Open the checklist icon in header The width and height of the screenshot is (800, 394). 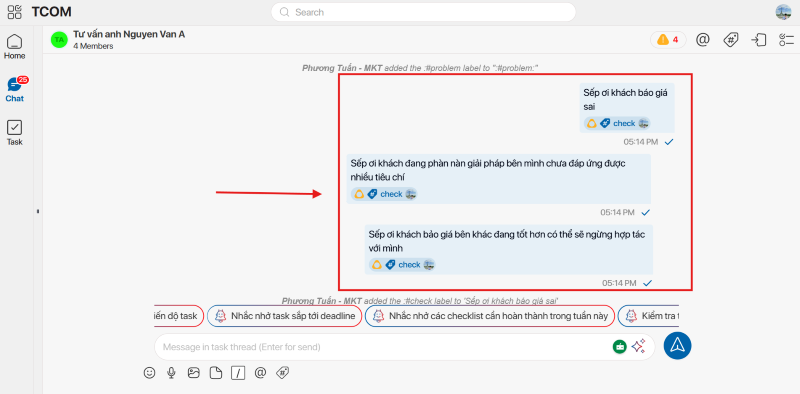(786, 39)
